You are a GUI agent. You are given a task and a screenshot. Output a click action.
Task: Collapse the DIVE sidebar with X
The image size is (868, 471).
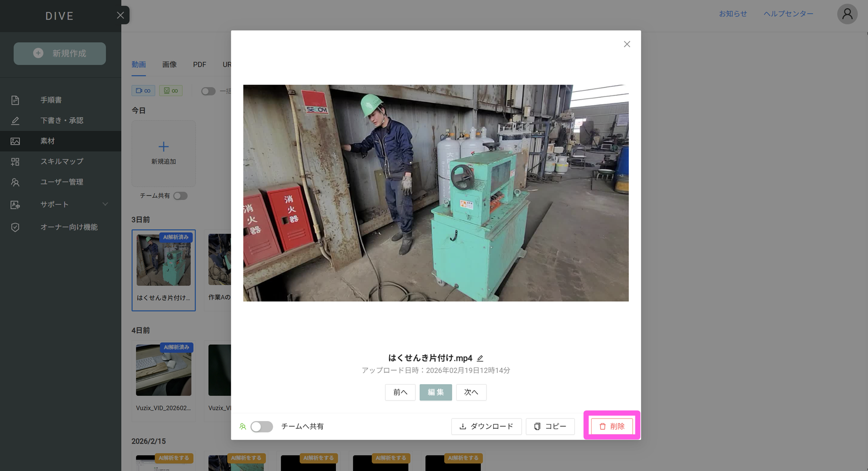coord(120,16)
